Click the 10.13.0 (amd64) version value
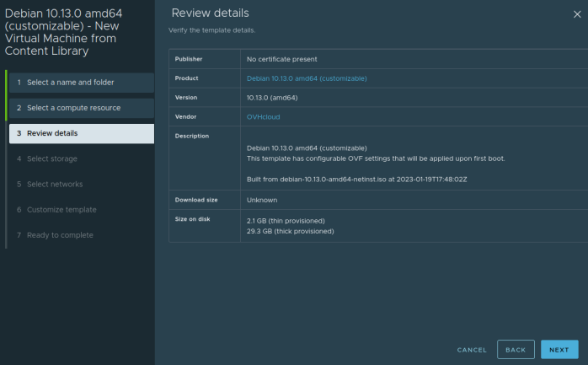The height and width of the screenshot is (365, 588). tap(271, 98)
